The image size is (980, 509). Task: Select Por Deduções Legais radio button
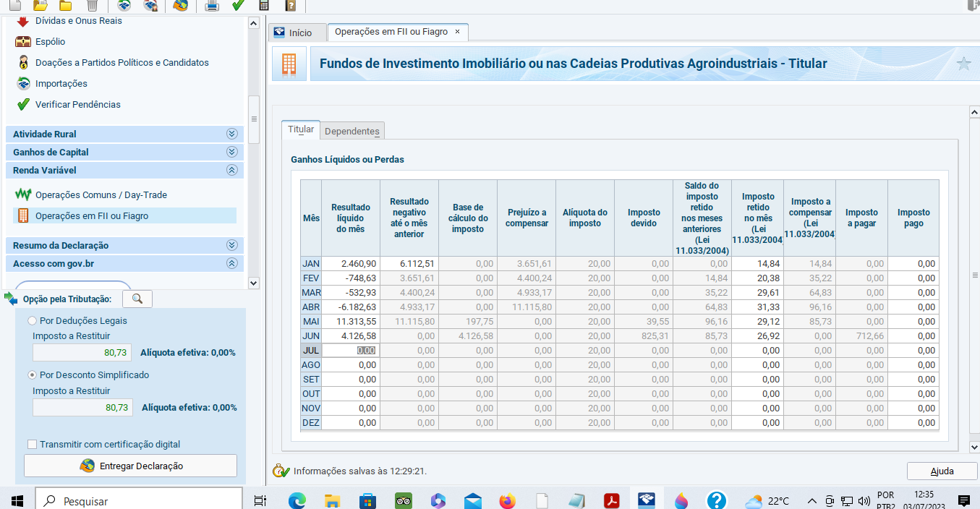click(x=32, y=321)
